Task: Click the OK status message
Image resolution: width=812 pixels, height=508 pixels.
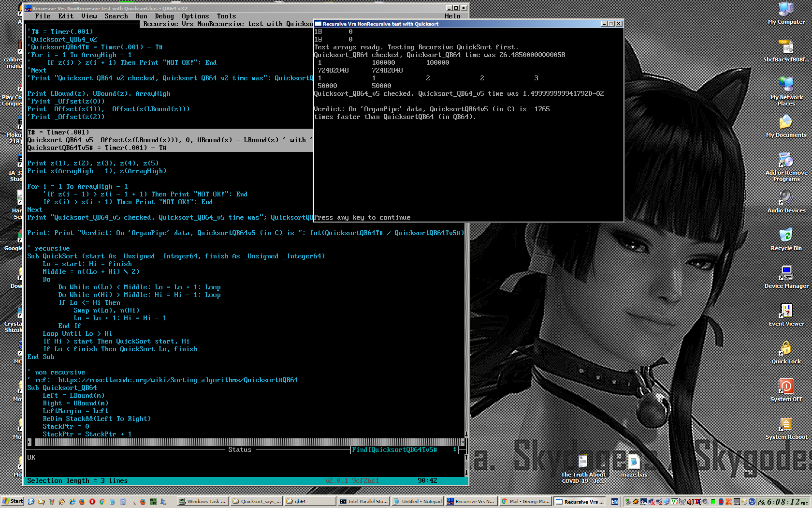Action: 31,457
